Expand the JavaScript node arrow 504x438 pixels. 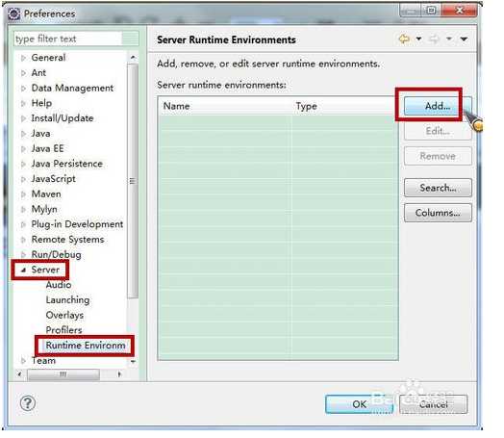(x=23, y=179)
